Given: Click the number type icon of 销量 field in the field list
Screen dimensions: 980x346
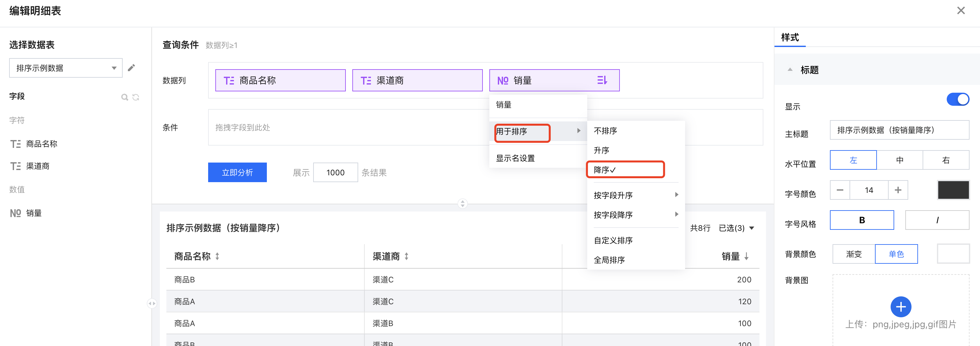Looking at the screenshot, I should pyautogui.click(x=16, y=213).
